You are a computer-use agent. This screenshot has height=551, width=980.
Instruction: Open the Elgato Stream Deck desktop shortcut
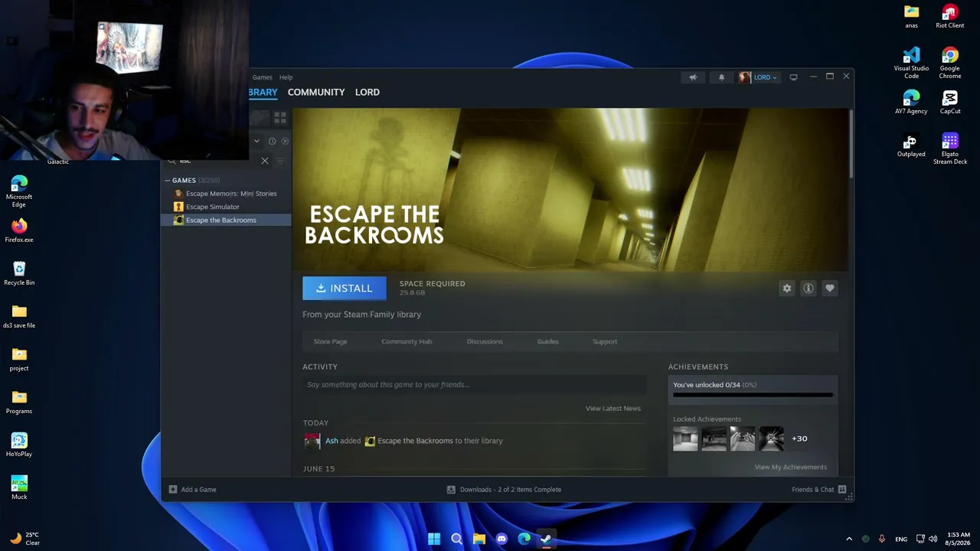click(x=950, y=149)
